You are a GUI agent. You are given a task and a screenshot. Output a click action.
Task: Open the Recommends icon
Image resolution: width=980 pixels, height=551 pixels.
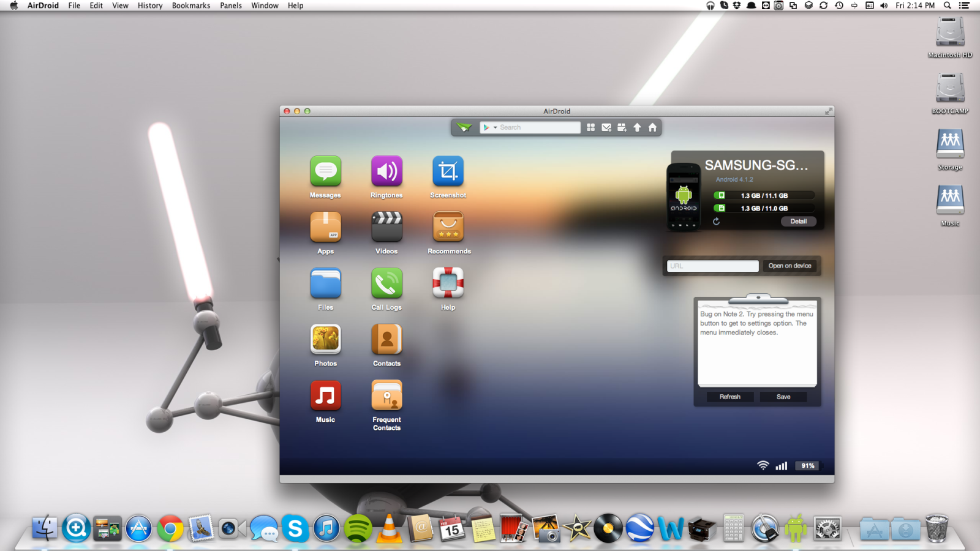click(448, 227)
